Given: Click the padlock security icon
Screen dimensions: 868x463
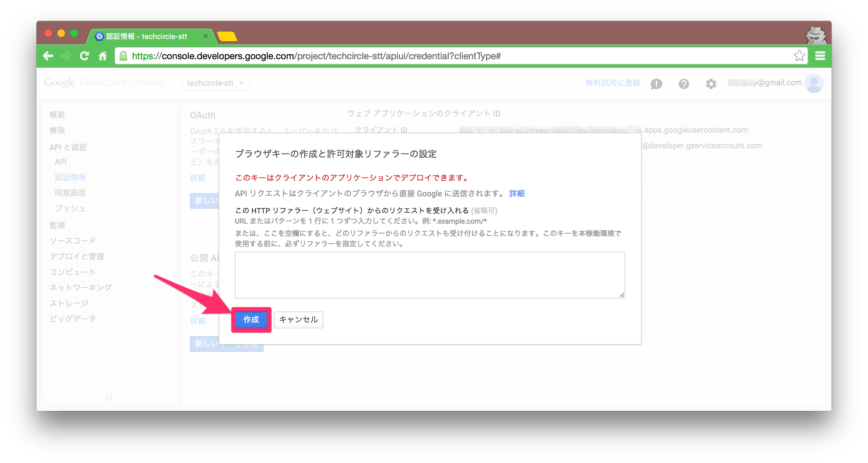Looking at the screenshot, I should [123, 56].
